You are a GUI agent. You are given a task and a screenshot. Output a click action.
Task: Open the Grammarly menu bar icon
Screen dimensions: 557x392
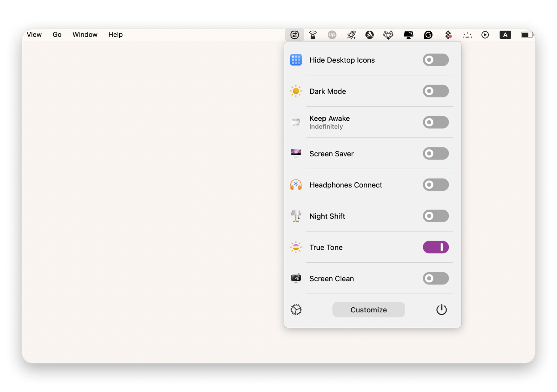(428, 35)
